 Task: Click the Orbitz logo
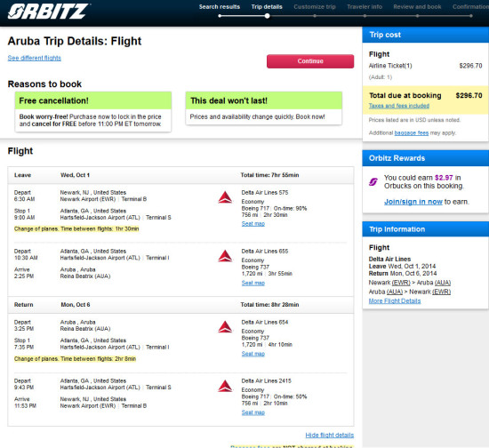tap(48, 12)
